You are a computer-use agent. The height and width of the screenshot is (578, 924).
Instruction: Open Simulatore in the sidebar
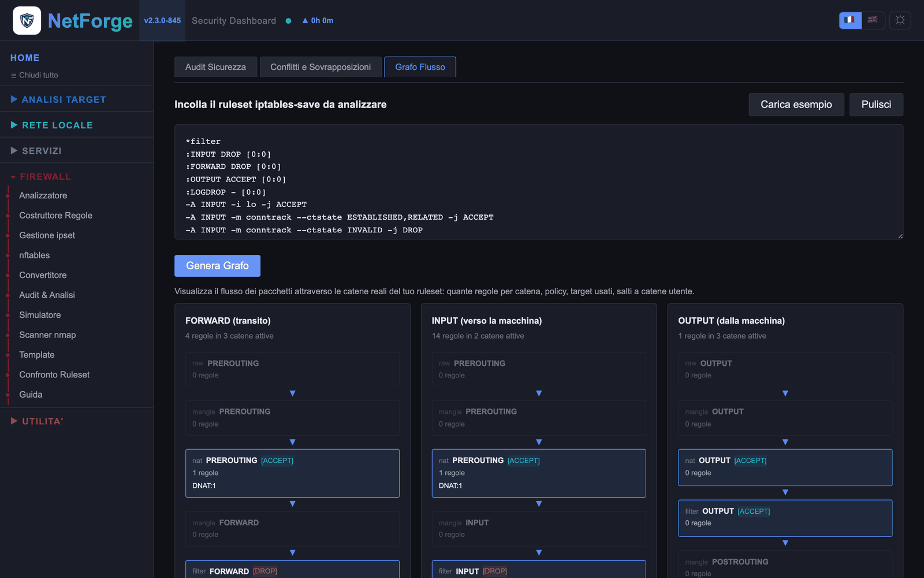(x=40, y=315)
